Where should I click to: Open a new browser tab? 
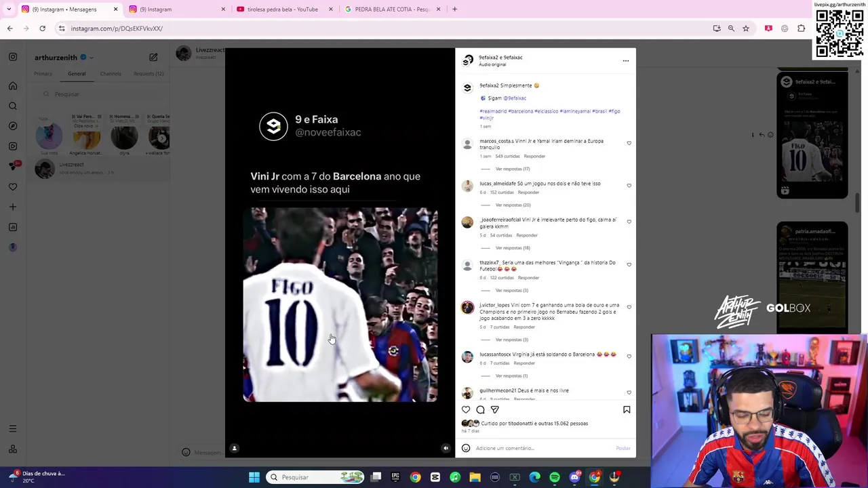(454, 9)
